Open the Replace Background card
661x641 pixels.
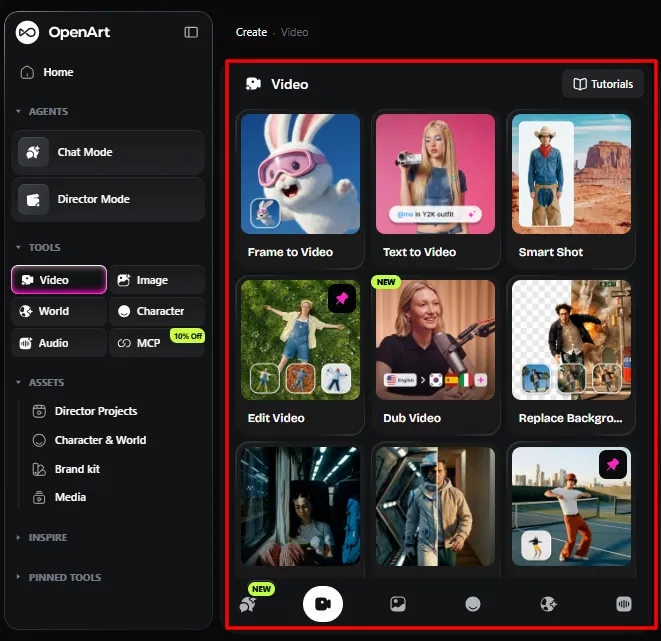click(571, 355)
